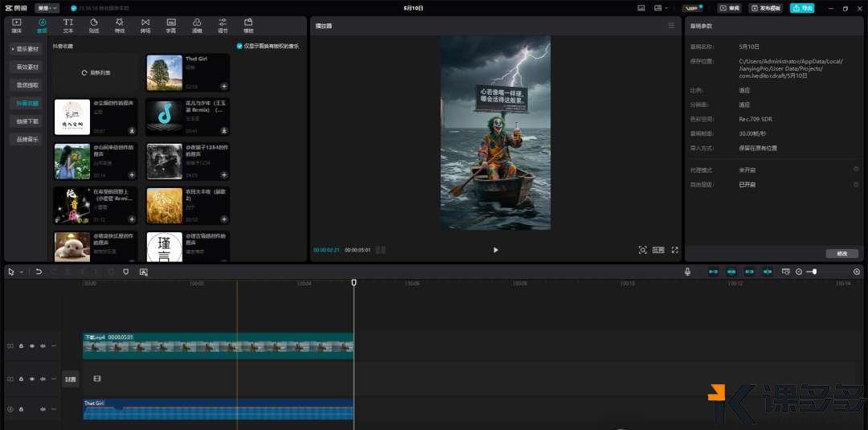Select 音频提取 in the audio sidebar
This screenshot has width=868, height=430.
[26, 85]
